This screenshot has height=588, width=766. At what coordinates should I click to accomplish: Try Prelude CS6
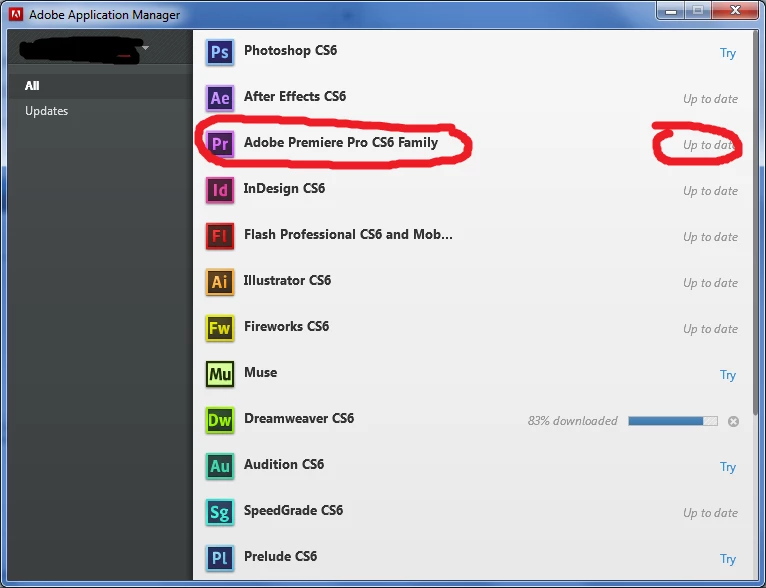[x=727, y=559]
